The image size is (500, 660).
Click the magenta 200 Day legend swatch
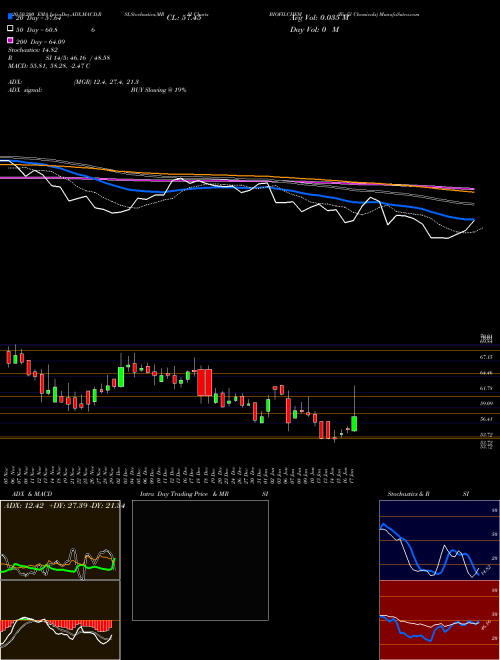10,40
